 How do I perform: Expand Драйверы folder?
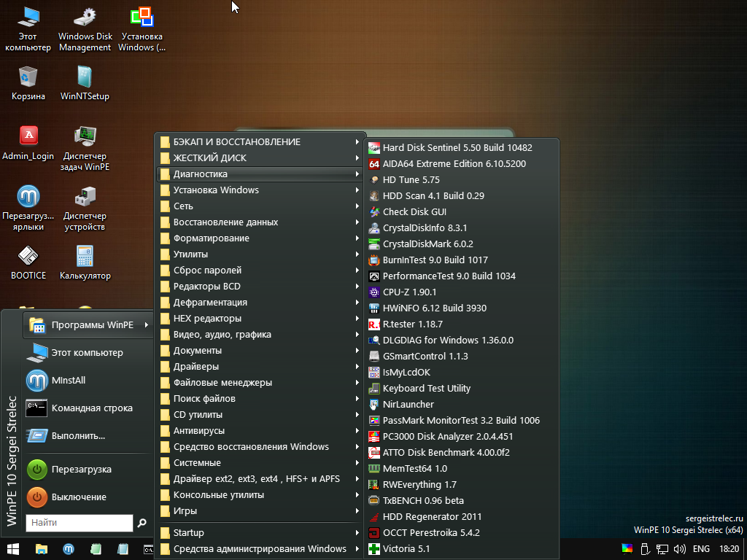[260, 367]
